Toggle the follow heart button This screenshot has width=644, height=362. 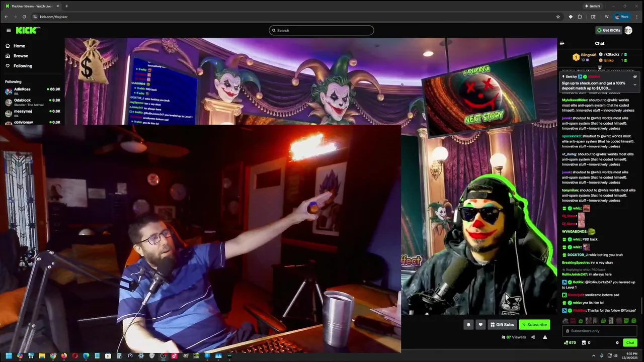(x=480, y=324)
